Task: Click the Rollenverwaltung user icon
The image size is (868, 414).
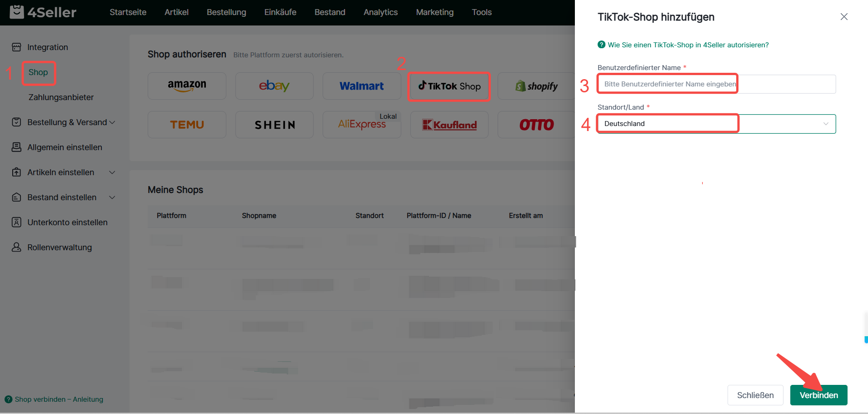Action: click(x=16, y=247)
